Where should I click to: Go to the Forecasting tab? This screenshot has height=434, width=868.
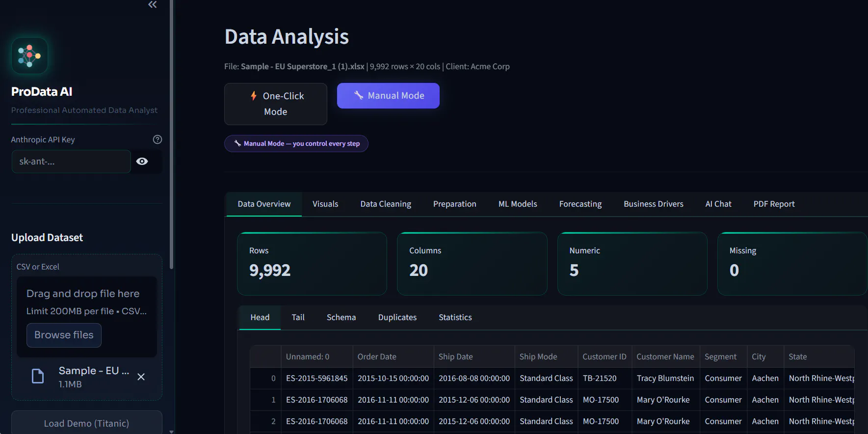pos(580,204)
